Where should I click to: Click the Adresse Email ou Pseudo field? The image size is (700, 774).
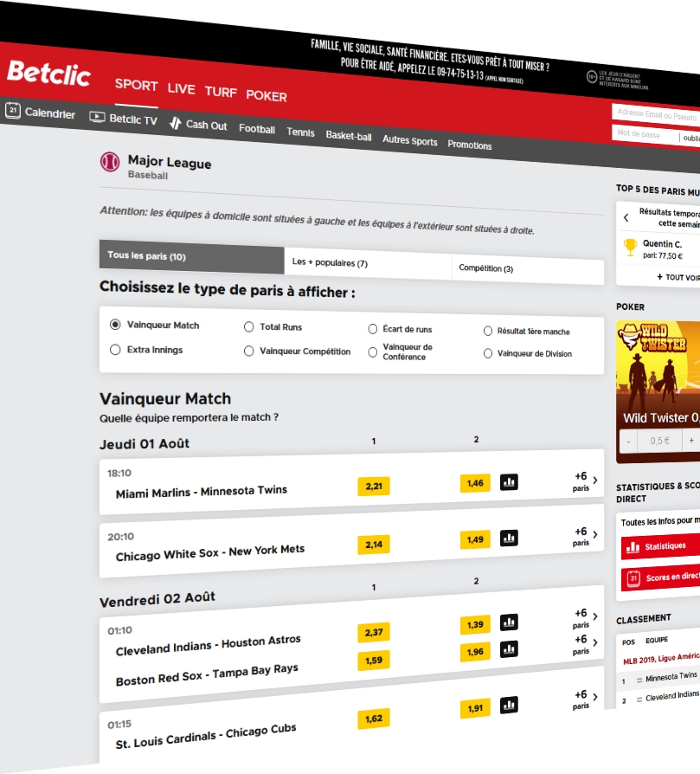coord(656,115)
